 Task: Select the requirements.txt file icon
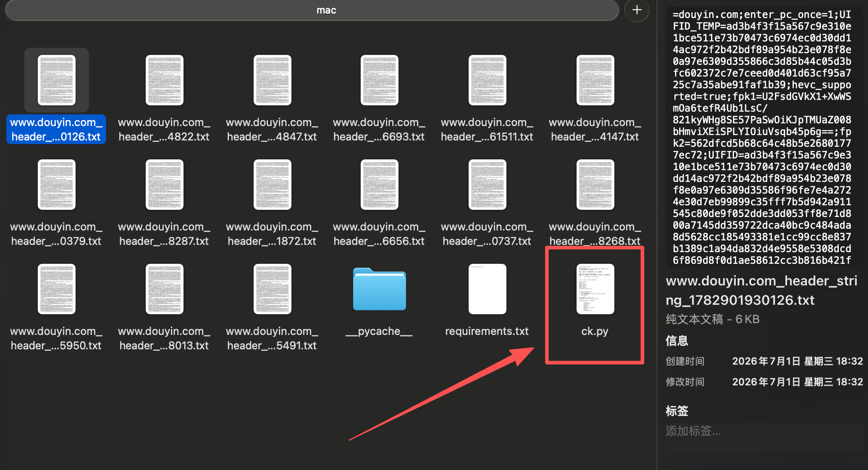pos(488,289)
